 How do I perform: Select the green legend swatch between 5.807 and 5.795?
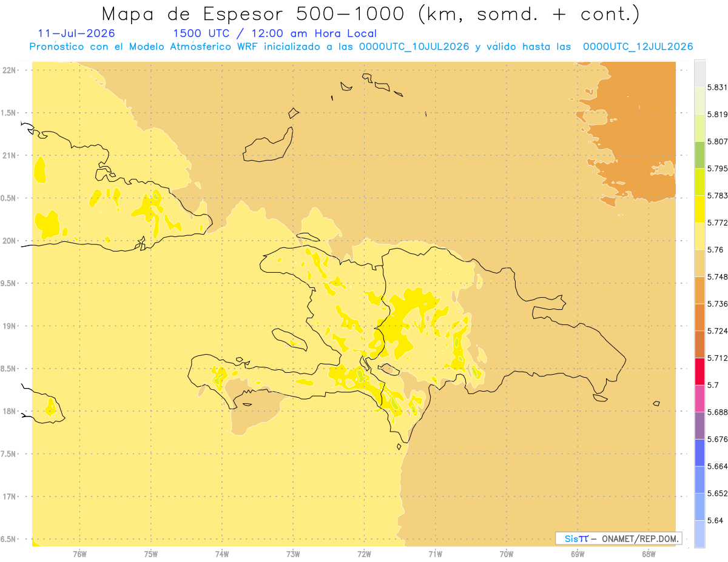point(699,155)
